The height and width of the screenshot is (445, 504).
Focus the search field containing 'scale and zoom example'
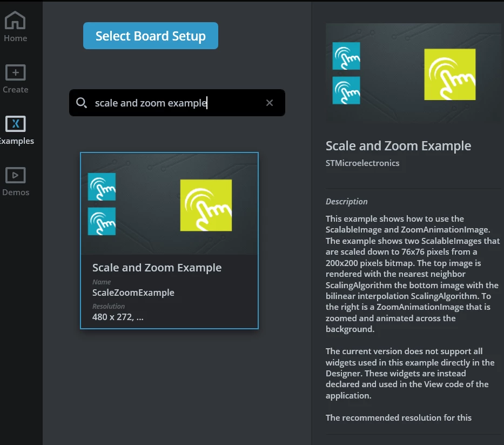coord(177,103)
